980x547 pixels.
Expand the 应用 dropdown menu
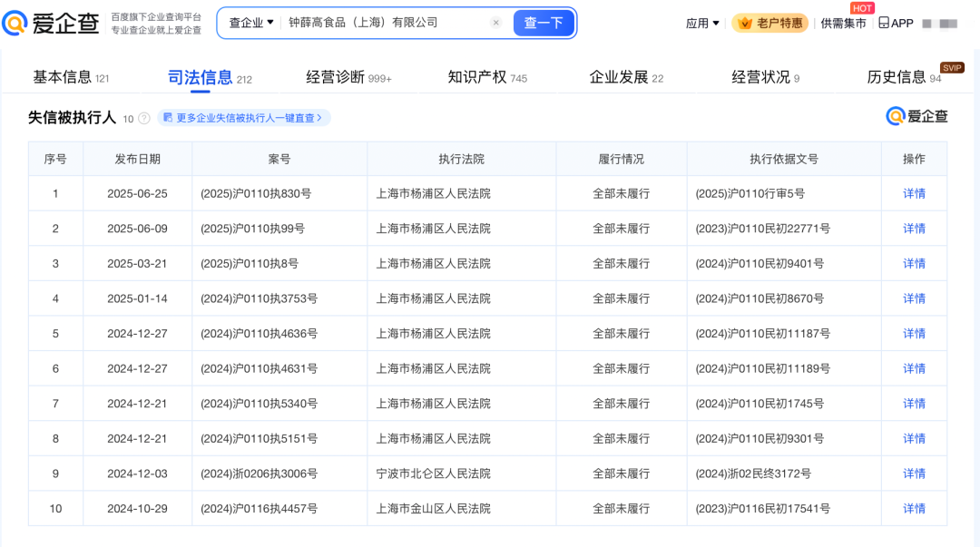[702, 23]
